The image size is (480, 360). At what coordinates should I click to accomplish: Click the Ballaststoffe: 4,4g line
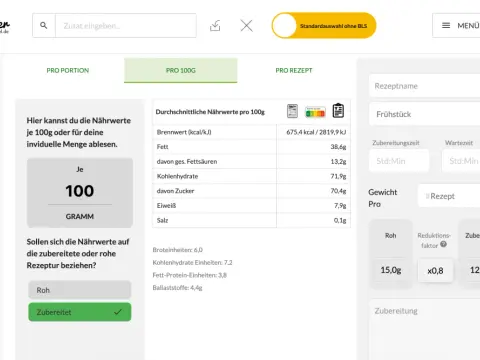tap(178, 288)
